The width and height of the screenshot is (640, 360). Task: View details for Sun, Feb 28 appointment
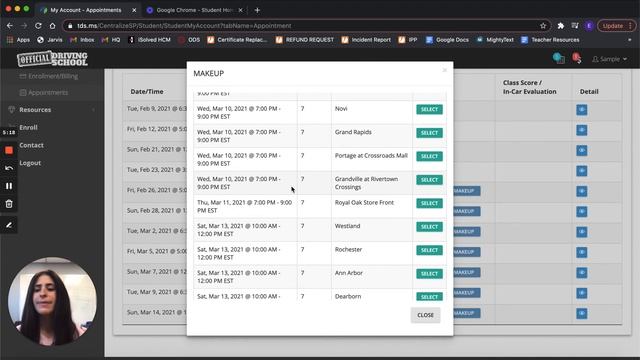pos(582,211)
